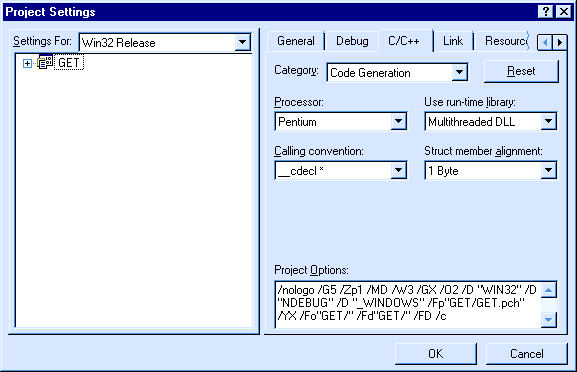
Task: Open the Settings For dropdown arrow
Action: 243,42
